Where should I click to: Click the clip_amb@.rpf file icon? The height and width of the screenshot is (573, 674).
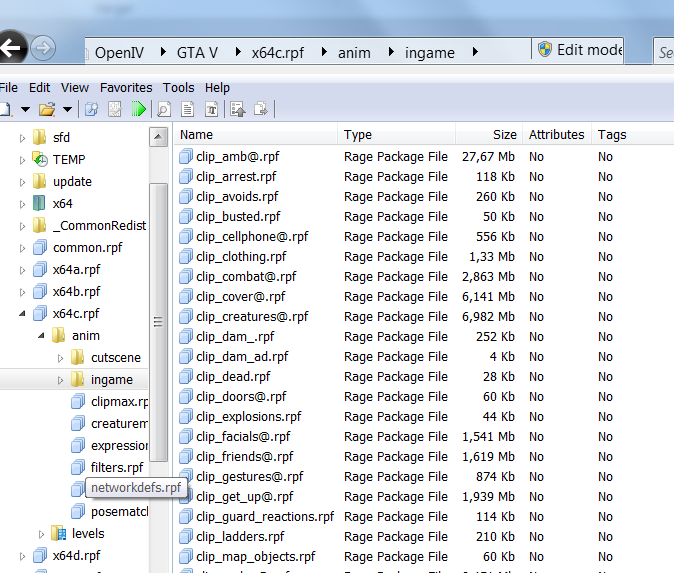point(186,157)
